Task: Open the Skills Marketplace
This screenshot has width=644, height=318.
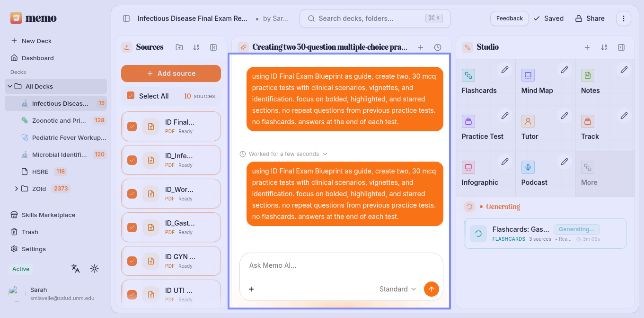Action: [48, 215]
